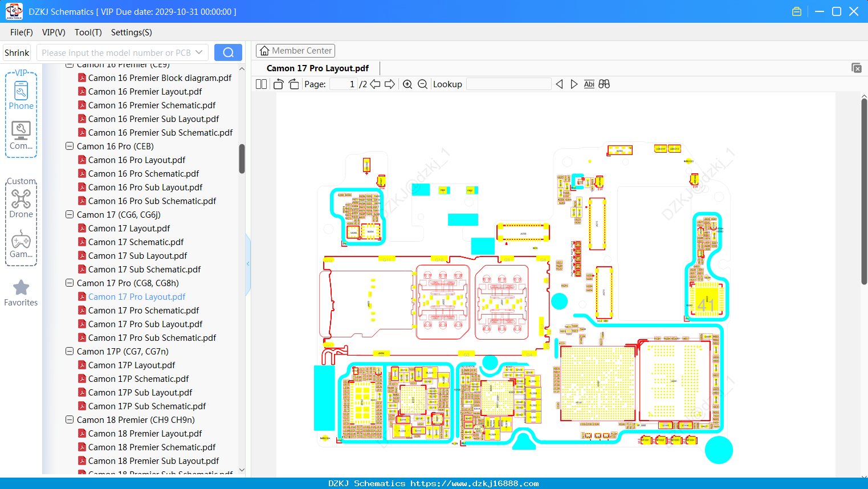Select the Game console category

click(21, 244)
